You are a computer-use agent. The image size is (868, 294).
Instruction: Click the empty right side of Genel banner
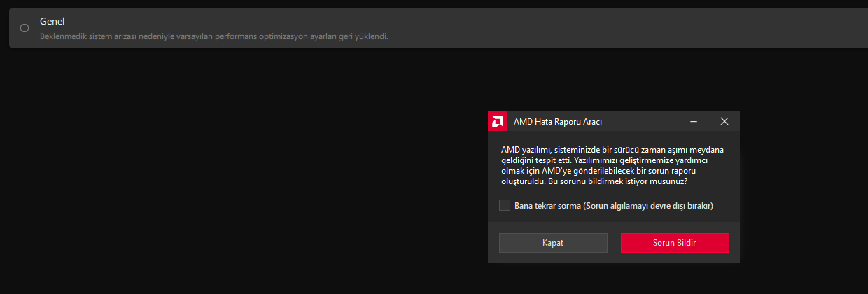pos(630,28)
